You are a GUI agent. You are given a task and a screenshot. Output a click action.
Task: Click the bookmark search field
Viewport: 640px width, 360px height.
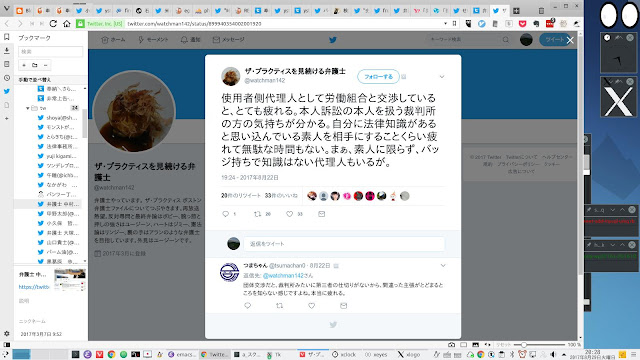(51, 51)
